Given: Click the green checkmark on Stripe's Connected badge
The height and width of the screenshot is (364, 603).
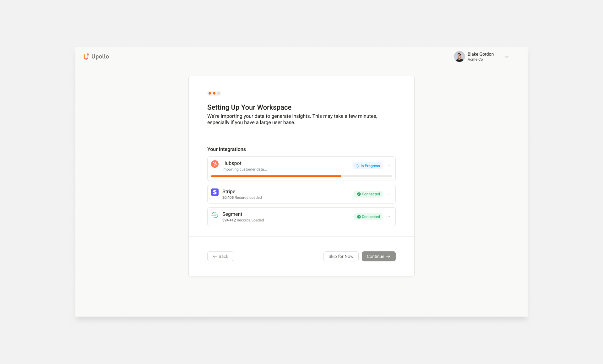Looking at the screenshot, I should pyautogui.click(x=359, y=194).
